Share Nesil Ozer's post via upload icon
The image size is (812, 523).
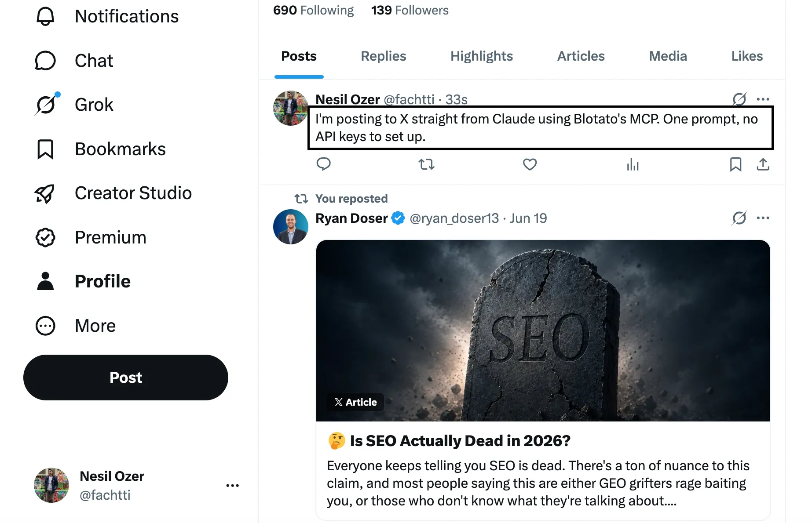[x=763, y=164]
